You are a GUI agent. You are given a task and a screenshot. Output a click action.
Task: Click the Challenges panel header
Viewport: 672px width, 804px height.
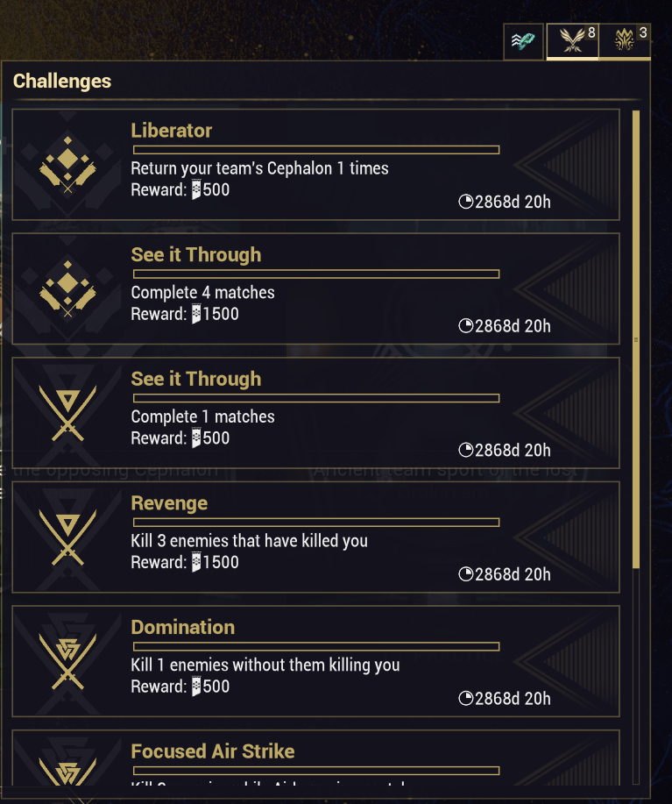coord(62,82)
